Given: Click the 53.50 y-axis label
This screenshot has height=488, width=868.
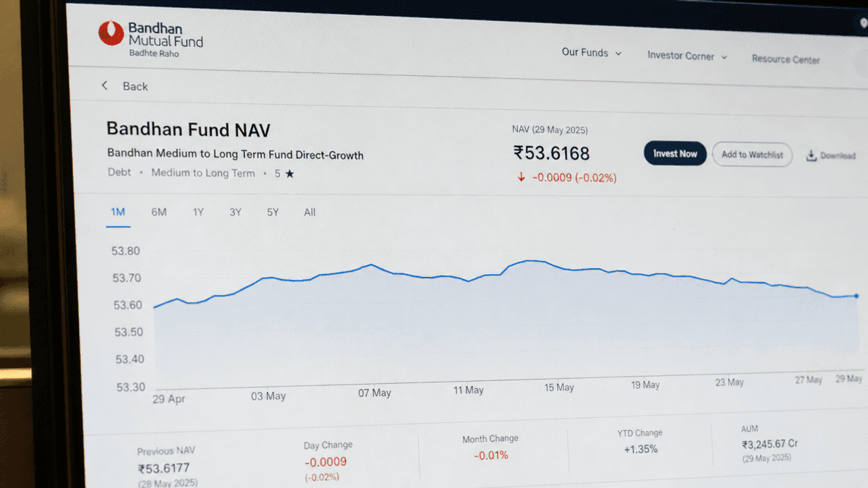Looking at the screenshot, I should click(x=129, y=333).
